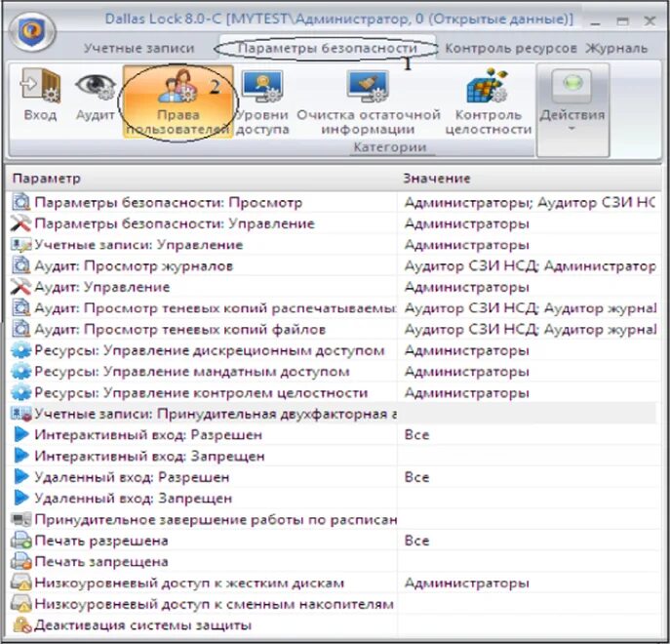Screen dimensions: 670x644
Task: Open Очистка остаточной информации category
Action: point(368,101)
